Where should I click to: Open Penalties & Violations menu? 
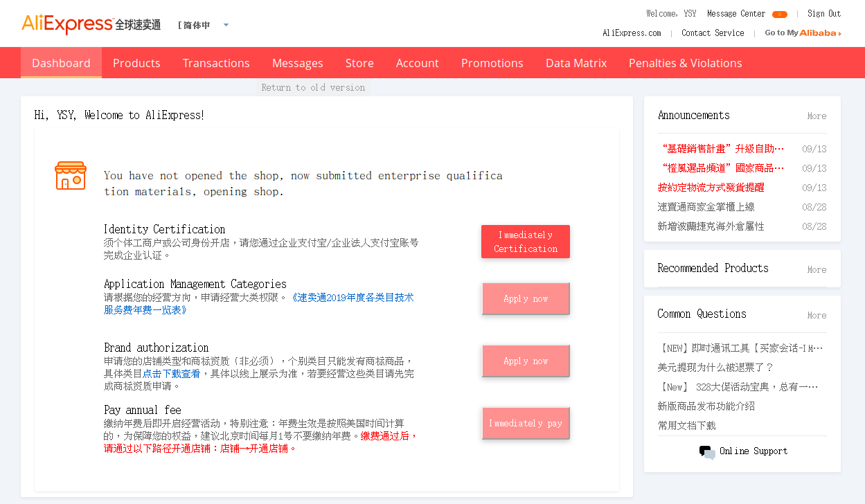[685, 63]
